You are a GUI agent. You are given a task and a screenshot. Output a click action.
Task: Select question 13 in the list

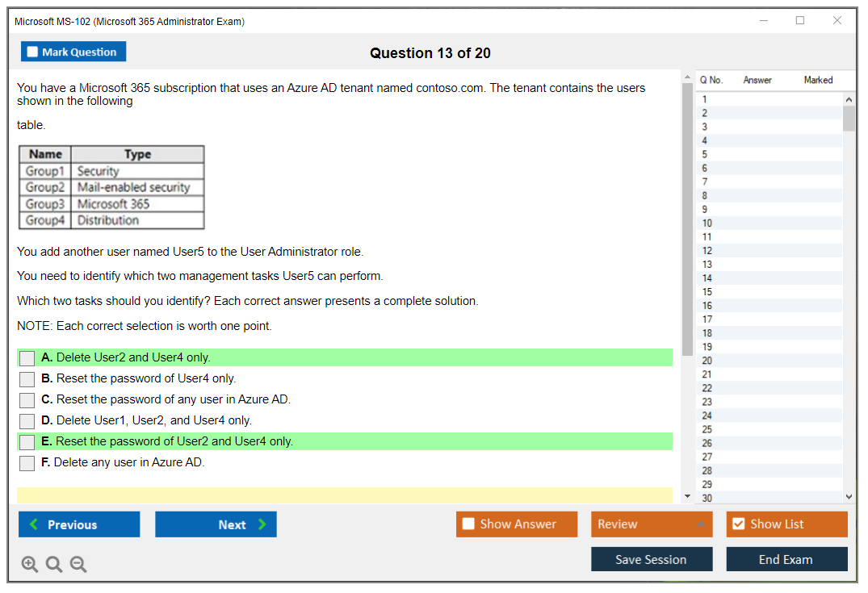(769, 265)
